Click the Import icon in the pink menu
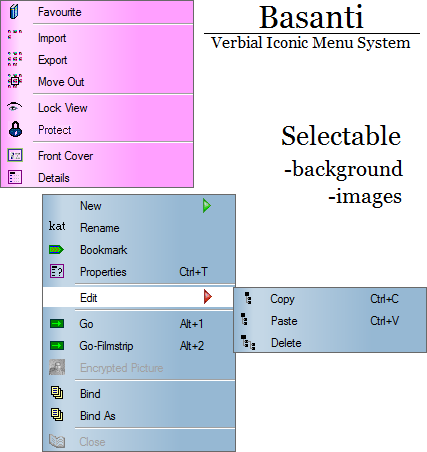Viewport: 427px width, 452px height. pos(15,34)
